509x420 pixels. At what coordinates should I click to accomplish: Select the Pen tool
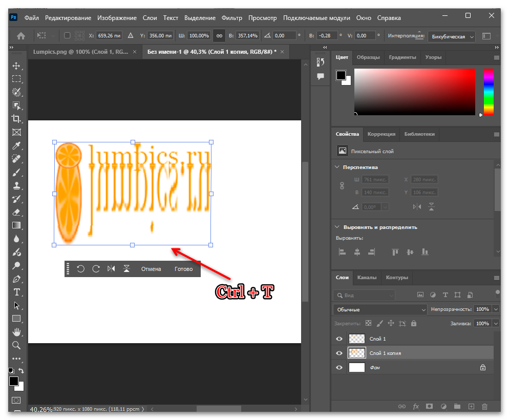tap(16, 279)
